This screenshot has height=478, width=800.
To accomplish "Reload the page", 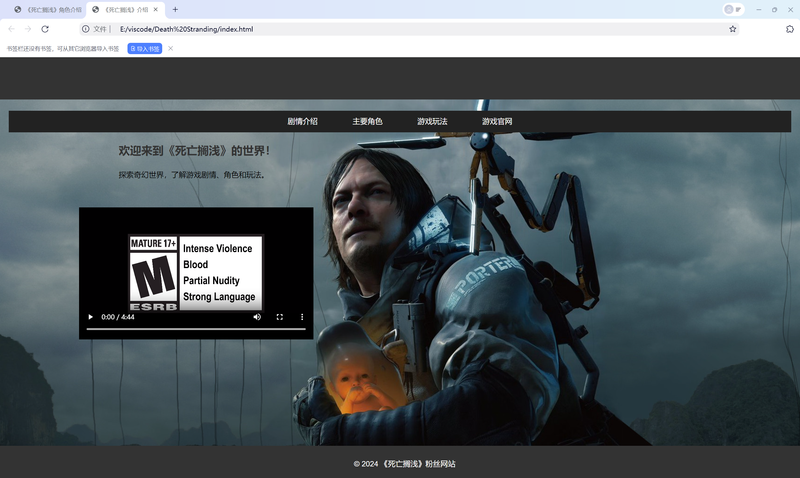I will (45, 29).
